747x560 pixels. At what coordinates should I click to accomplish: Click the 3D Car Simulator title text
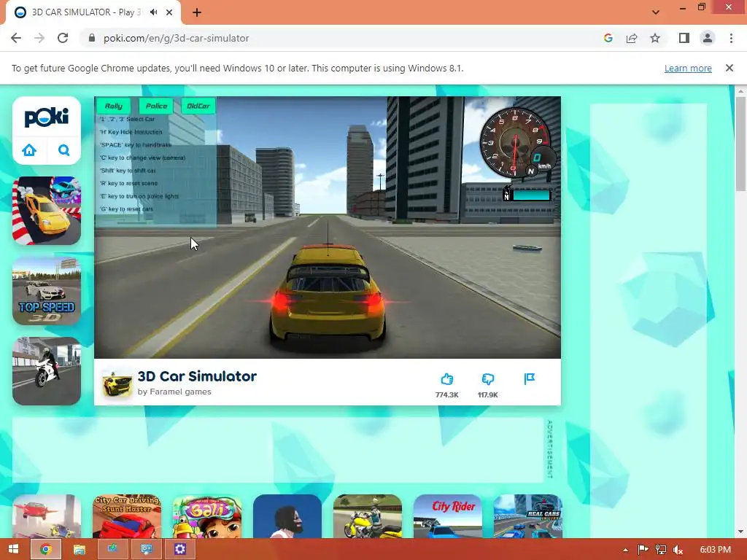[197, 376]
